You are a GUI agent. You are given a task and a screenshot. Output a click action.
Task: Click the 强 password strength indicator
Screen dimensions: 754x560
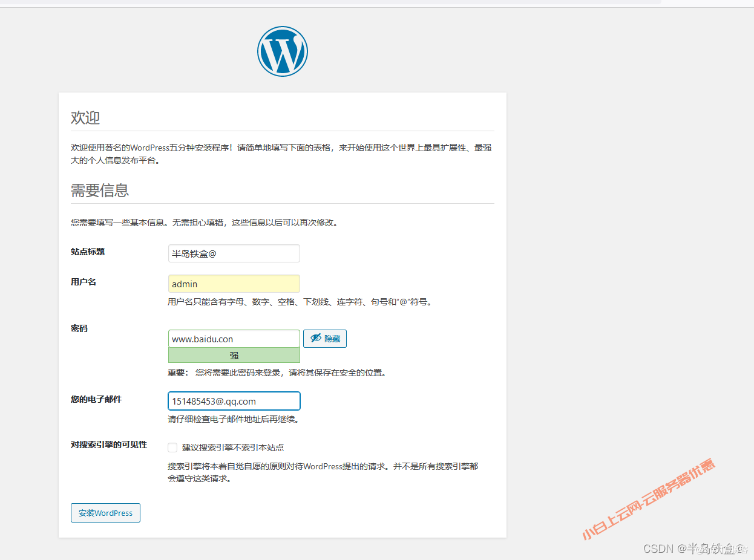click(234, 356)
